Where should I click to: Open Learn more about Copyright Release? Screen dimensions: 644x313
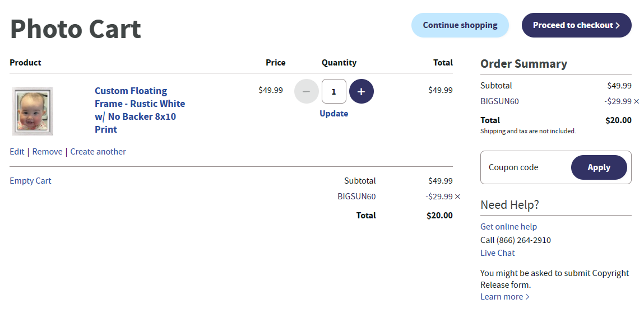(504, 297)
